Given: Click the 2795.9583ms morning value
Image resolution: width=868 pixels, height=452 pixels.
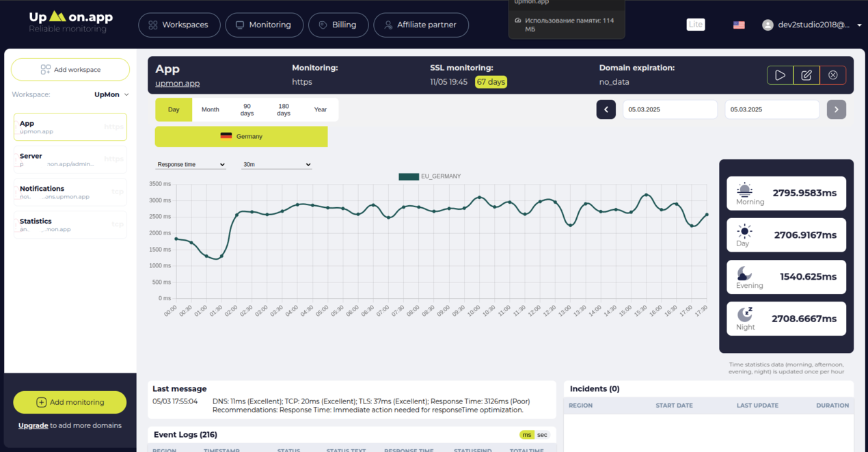Looking at the screenshot, I should pyautogui.click(x=804, y=193).
